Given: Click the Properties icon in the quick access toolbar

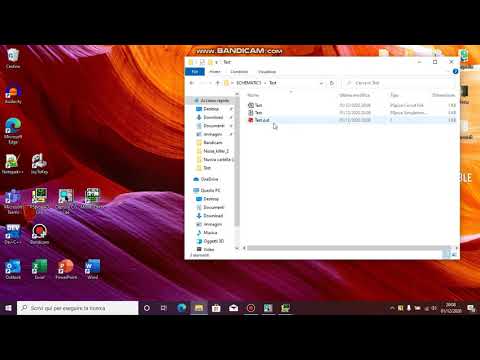Looking at the screenshot, I should (202, 62).
